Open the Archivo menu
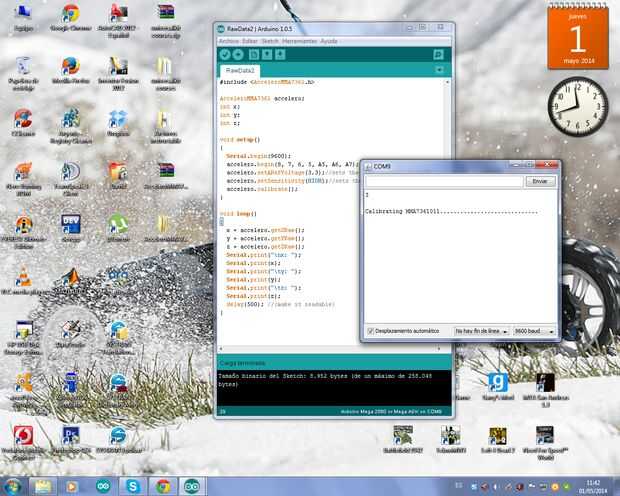 pyautogui.click(x=229, y=41)
